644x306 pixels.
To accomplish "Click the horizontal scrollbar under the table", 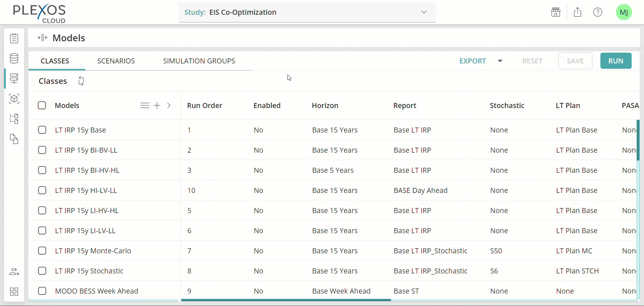I will click(286, 300).
